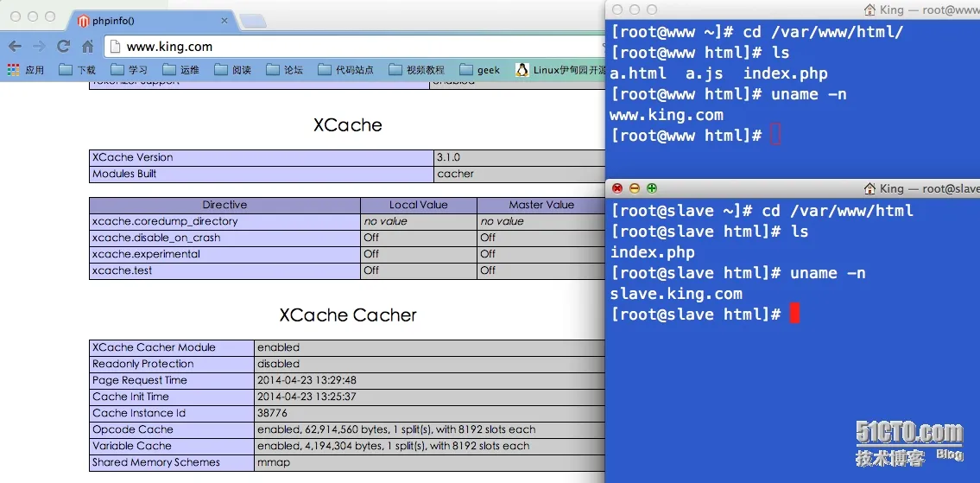Click the yellow minimize button on slave terminal
Screen dimensions: 980x483
(635, 188)
